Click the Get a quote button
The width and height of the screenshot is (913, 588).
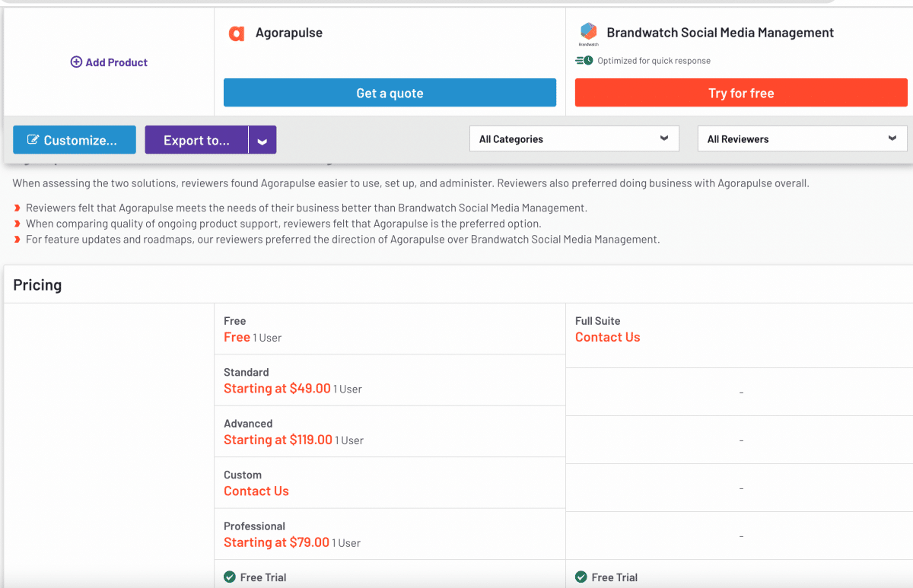[x=390, y=93]
